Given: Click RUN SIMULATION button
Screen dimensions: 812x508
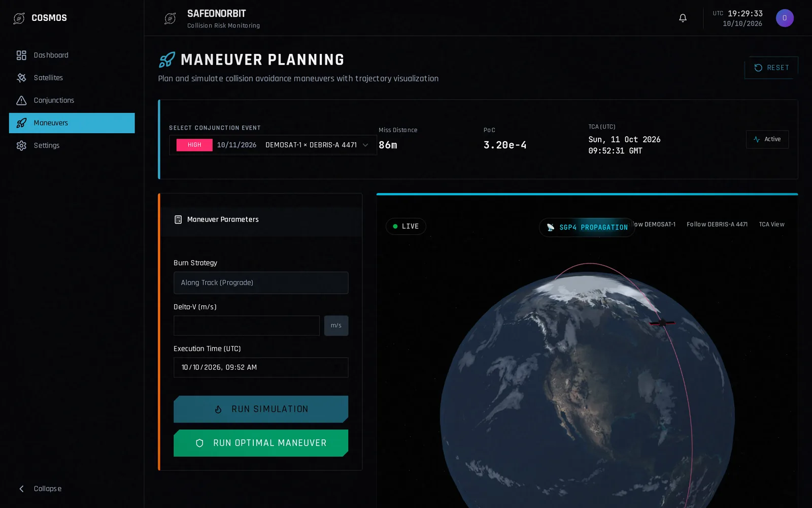Looking at the screenshot, I should (x=261, y=409).
